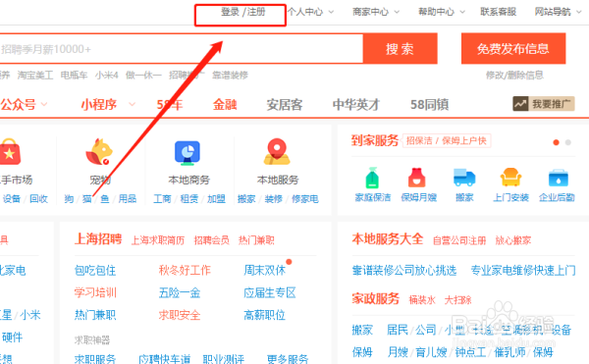589x364 pixels.
Task: Expand the 公众号 nav chevron
Action: click(x=44, y=104)
